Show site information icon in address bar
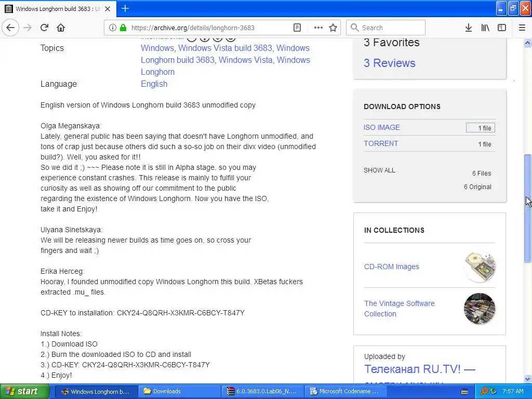Image resolution: width=532 pixels, height=399 pixels. click(x=112, y=28)
